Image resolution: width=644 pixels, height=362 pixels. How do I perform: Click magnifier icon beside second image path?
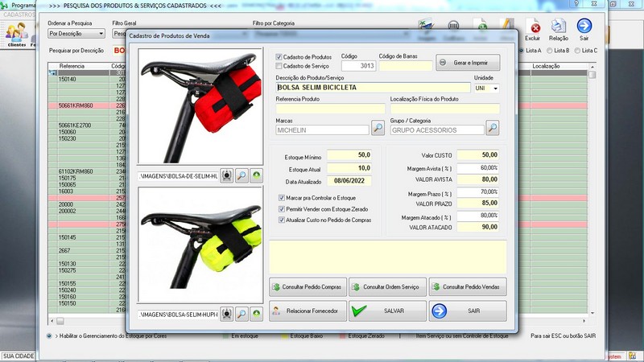click(x=242, y=314)
